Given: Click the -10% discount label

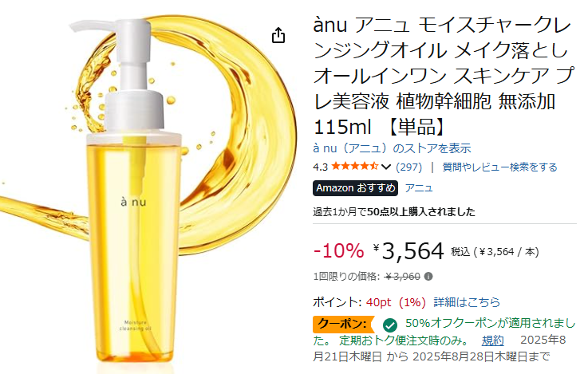Looking at the screenshot, I should pyautogui.click(x=338, y=250).
